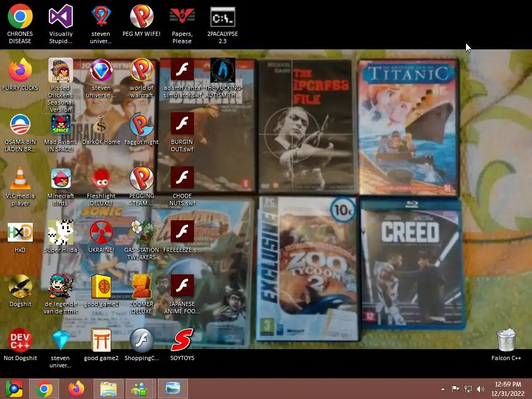The width and height of the screenshot is (532, 399).
Task: Open Firefox from the taskbar
Action: [x=76, y=389]
